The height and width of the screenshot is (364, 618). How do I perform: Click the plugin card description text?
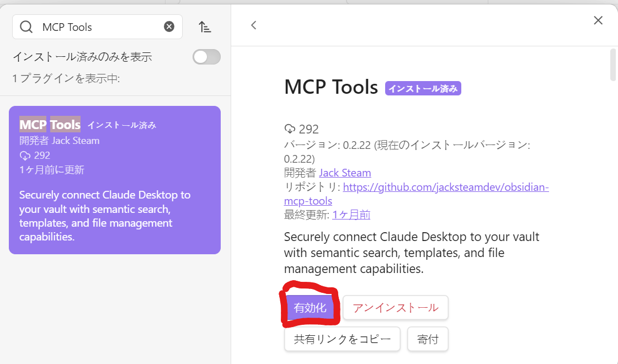coord(105,216)
